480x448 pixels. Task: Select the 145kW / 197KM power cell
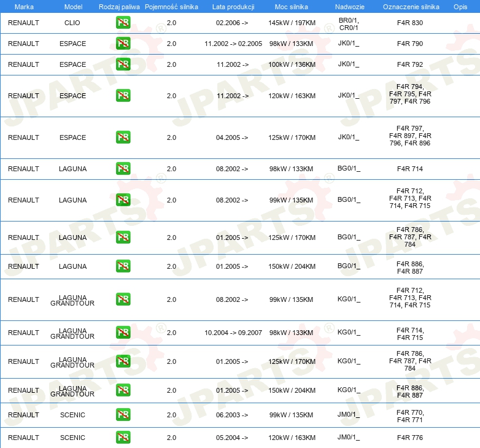tap(292, 23)
